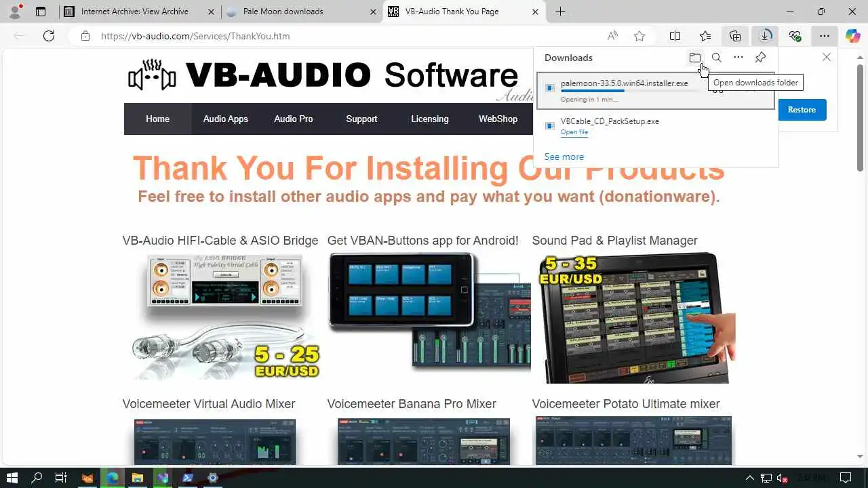Open the tab actions menu icon
This screenshot has height=488, width=868.
41,12
